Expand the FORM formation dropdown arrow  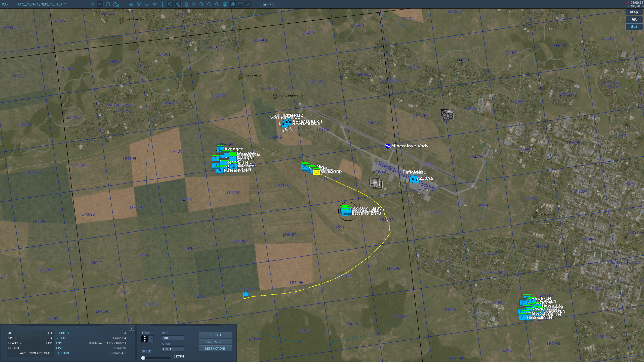(151, 339)
